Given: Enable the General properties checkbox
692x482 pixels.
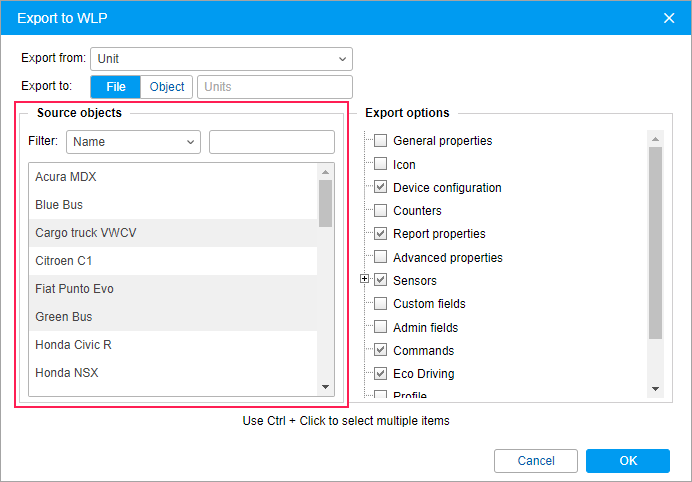Looking at the screenshot, I should point(380,141).
